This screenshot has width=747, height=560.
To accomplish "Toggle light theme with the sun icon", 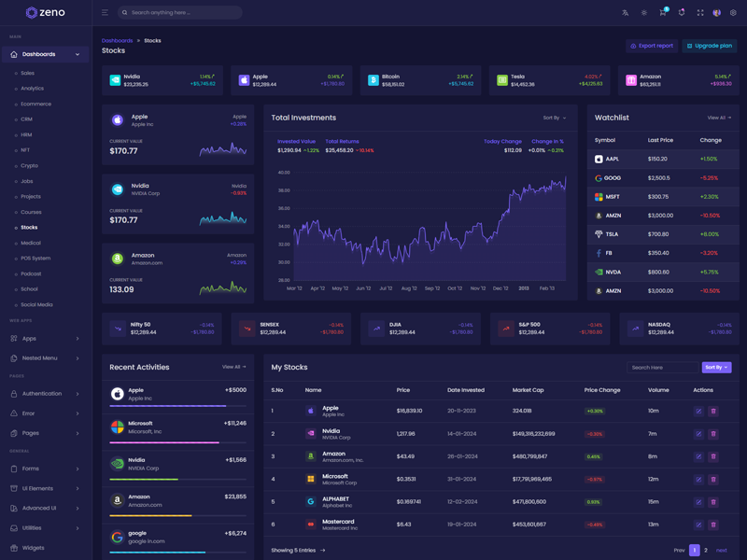I will tap(643, 13).
